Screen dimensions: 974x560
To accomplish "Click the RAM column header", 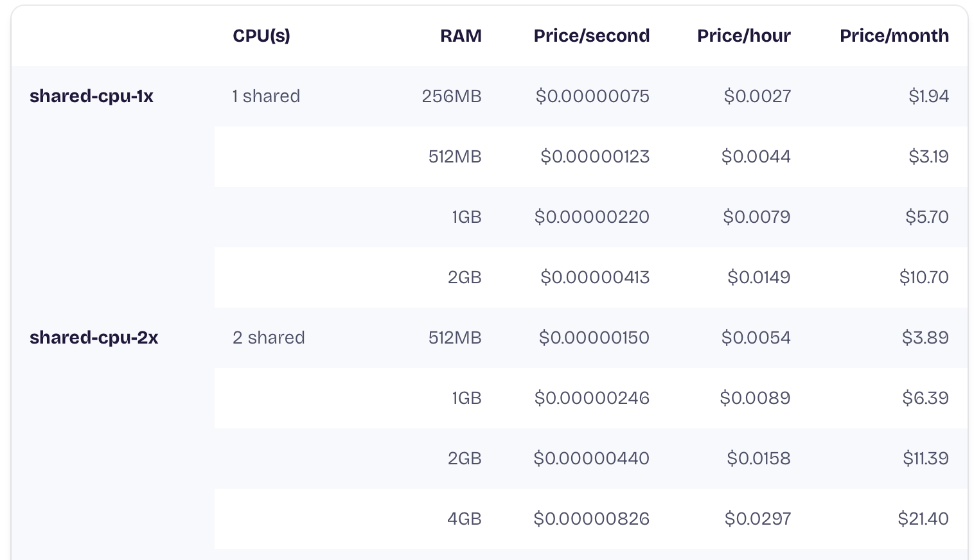I will point(461,36).
